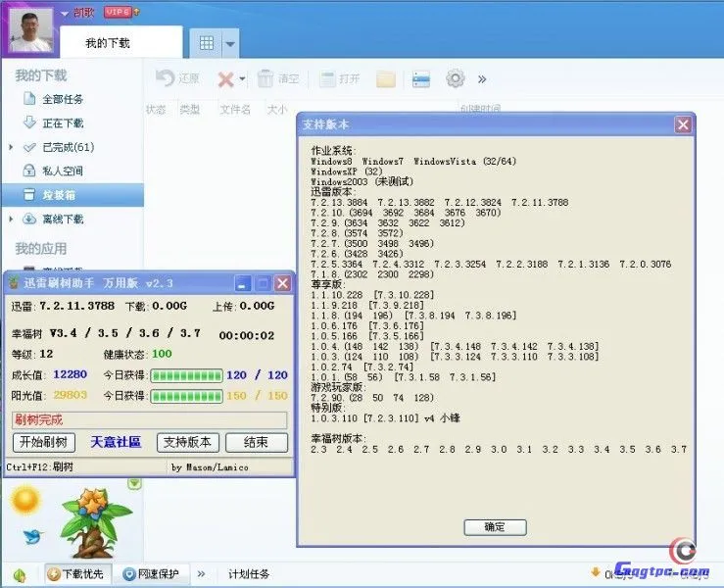This screenshot has width=724, height=588.
Task: Click the green icon at bottom left
Action: click(x=20, y=575)
